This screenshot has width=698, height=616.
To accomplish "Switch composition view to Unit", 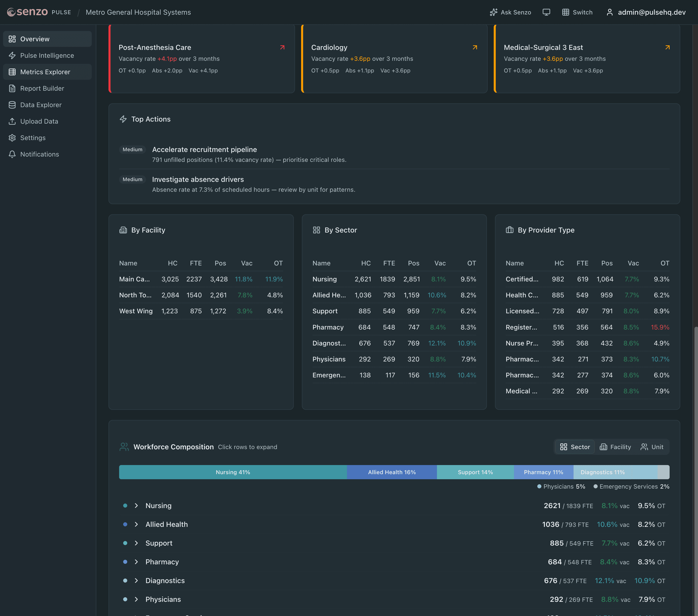I will tap(652, 447).
